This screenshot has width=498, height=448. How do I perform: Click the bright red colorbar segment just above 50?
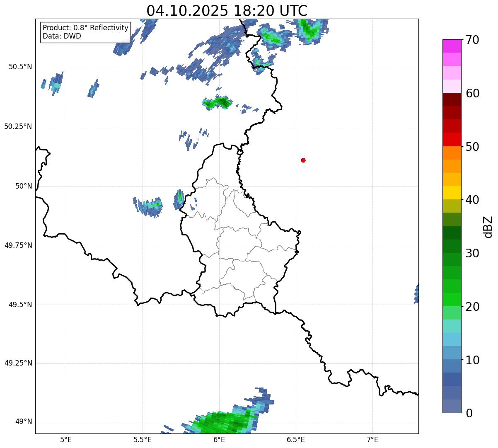452,139
